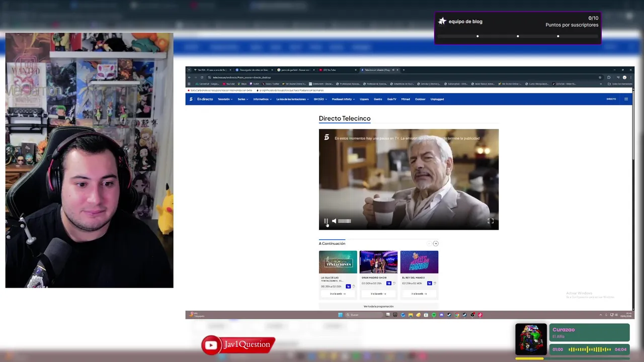Viewport: 644px width, 362px height.
Task: Open the En directo section
Action: pyautogui.click(x=205, y=99)
